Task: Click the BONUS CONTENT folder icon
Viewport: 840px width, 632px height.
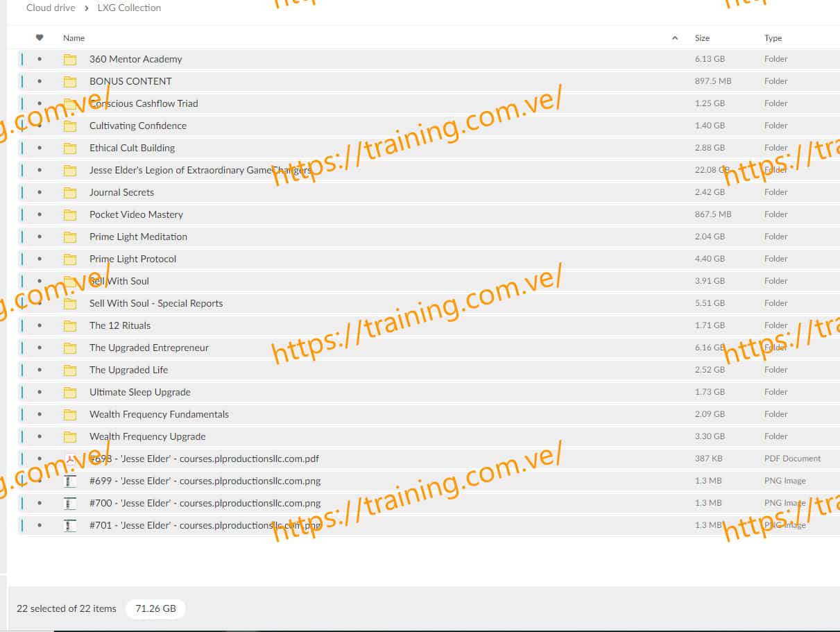Action: pyautogui.click(x=70, y=82)
